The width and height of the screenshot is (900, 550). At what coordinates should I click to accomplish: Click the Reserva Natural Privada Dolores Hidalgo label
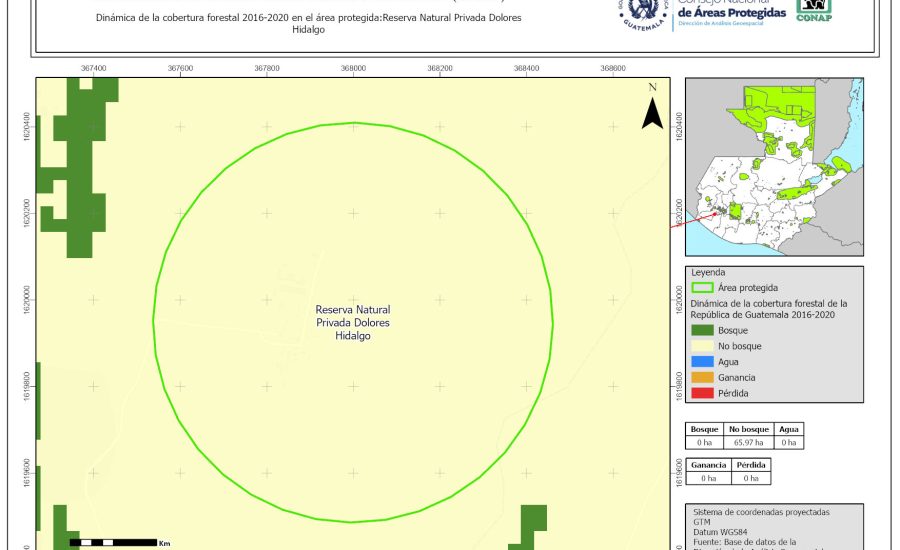point(353,323)
